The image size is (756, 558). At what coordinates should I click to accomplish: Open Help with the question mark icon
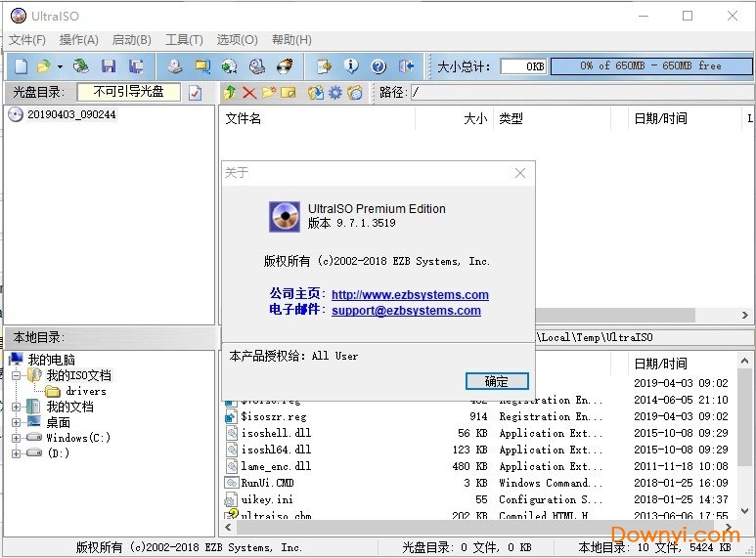(378, 66)
